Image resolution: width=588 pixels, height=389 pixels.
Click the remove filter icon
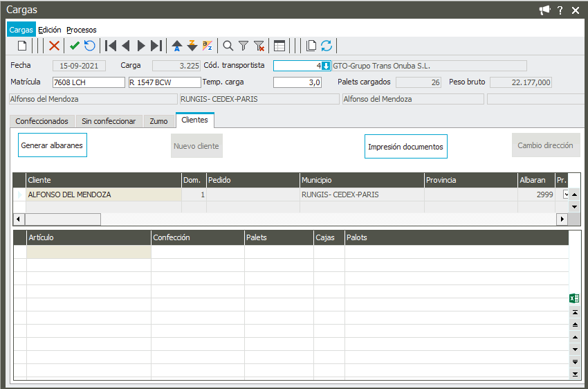pyautogui.click(x=259, y=46)
